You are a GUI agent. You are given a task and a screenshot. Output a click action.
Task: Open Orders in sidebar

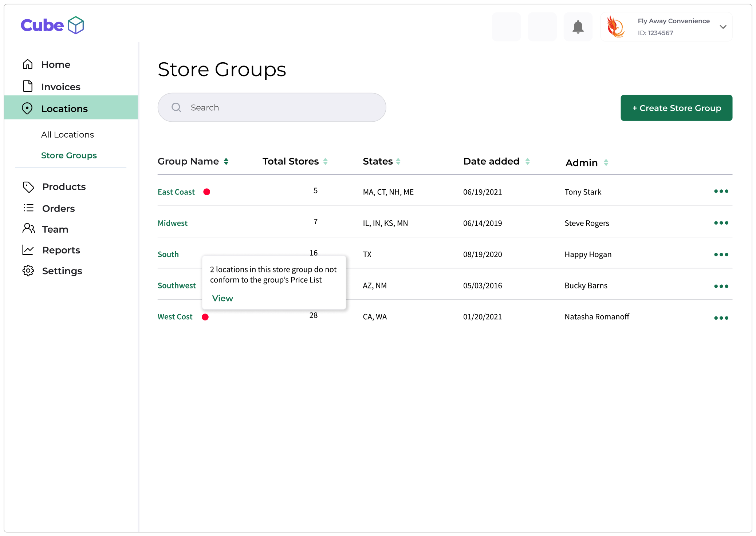coord(59,209)
